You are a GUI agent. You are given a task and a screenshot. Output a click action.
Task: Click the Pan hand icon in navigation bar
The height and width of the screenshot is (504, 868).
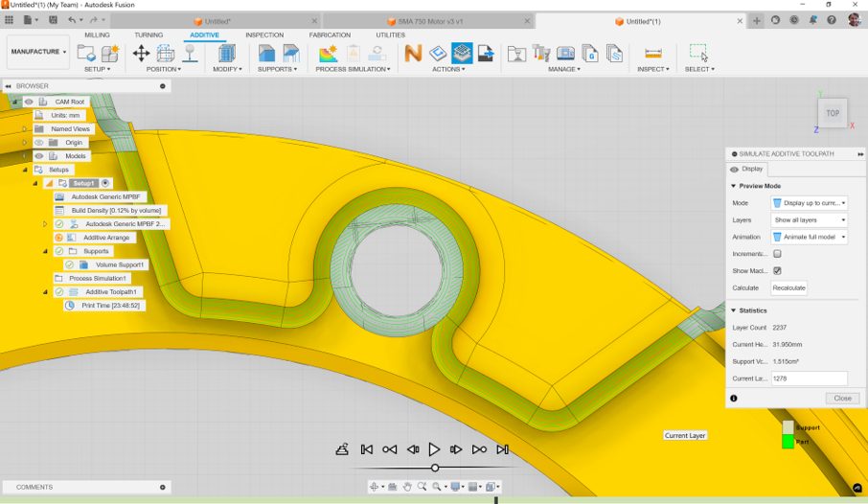pos(407,487)
